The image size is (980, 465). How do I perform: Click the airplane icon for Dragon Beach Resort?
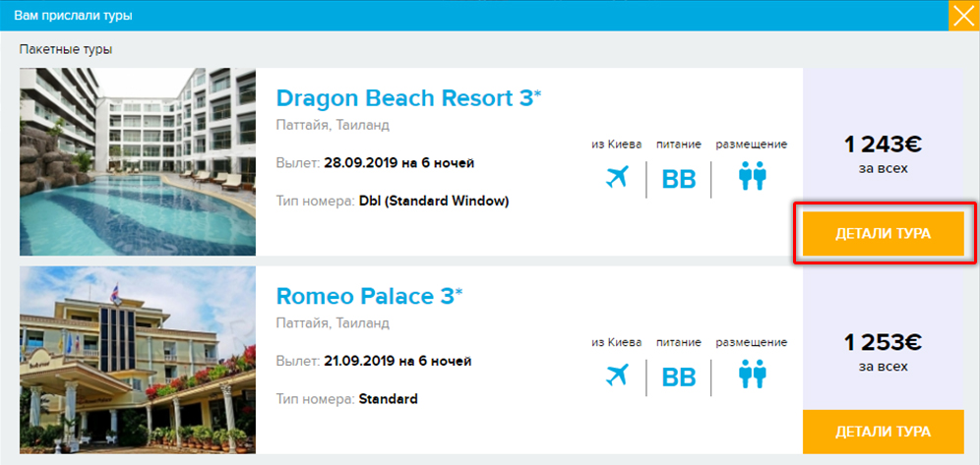(618, 178)
